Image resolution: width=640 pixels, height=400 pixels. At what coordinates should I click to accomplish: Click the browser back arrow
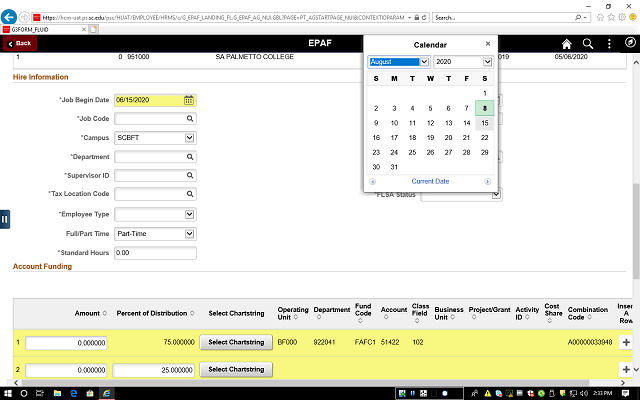click(x=9, y=17)
